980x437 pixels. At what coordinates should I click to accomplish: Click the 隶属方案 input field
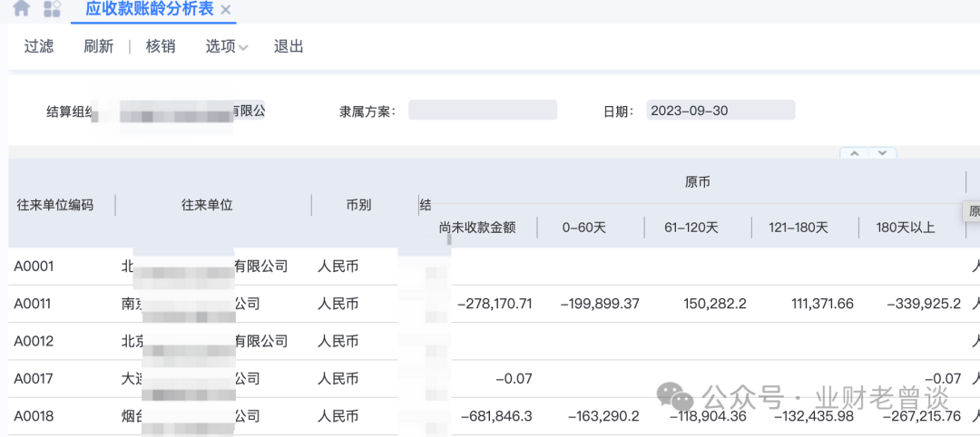point(483,111)
